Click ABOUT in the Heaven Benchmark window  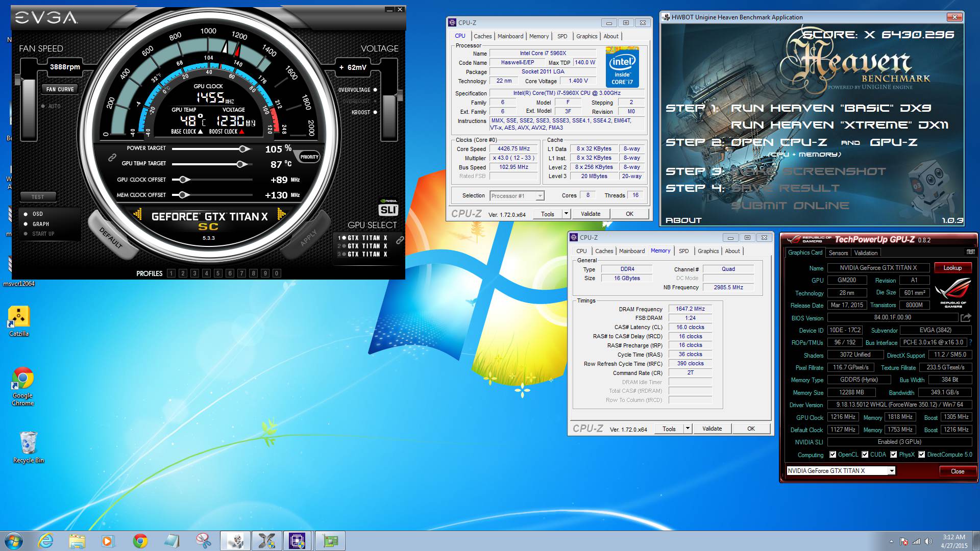pyautogui.click(x=683, y=220)
